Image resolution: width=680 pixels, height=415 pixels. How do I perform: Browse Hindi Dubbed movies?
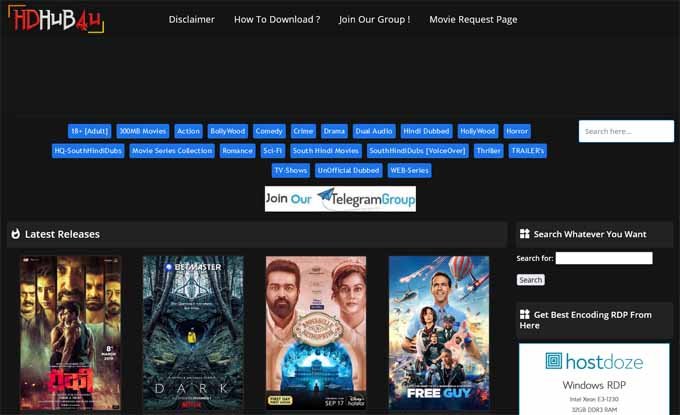tap(426, 131)
